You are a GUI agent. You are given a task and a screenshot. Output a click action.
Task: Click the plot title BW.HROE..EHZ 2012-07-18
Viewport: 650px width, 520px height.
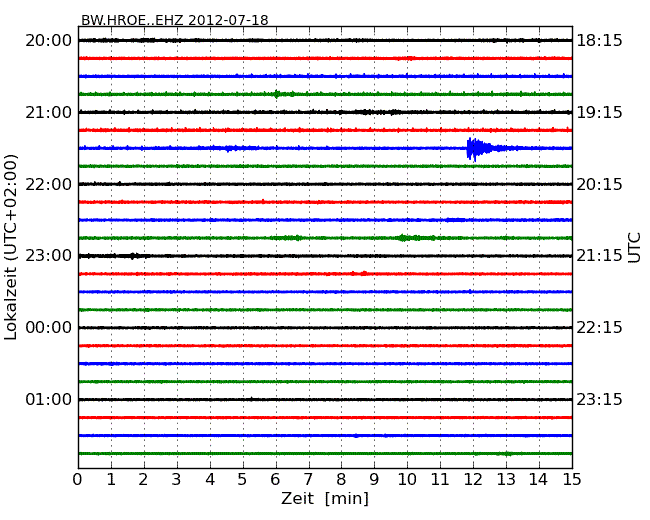175,20
